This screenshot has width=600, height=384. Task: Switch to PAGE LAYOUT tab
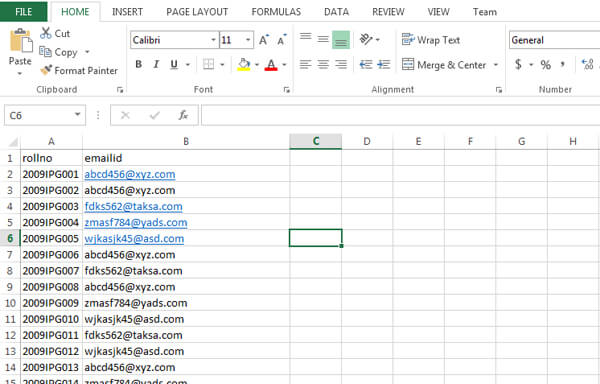(x=197, y=12)
